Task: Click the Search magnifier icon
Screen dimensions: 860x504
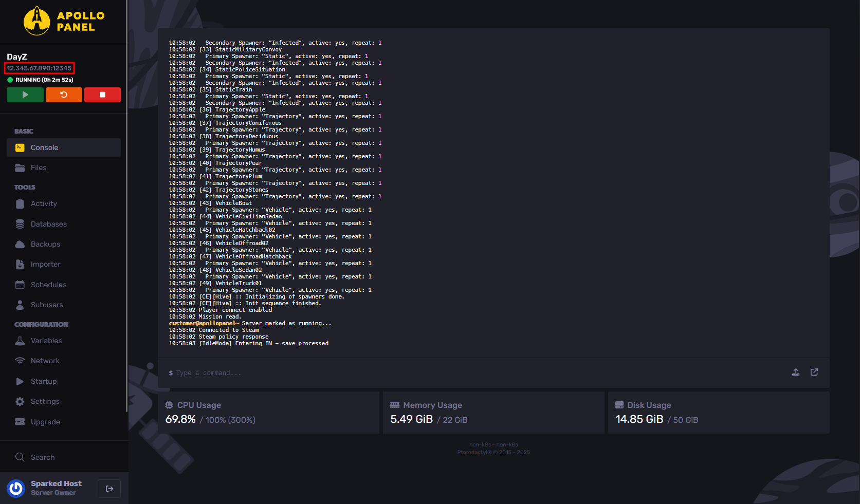Action: point(20,457)
